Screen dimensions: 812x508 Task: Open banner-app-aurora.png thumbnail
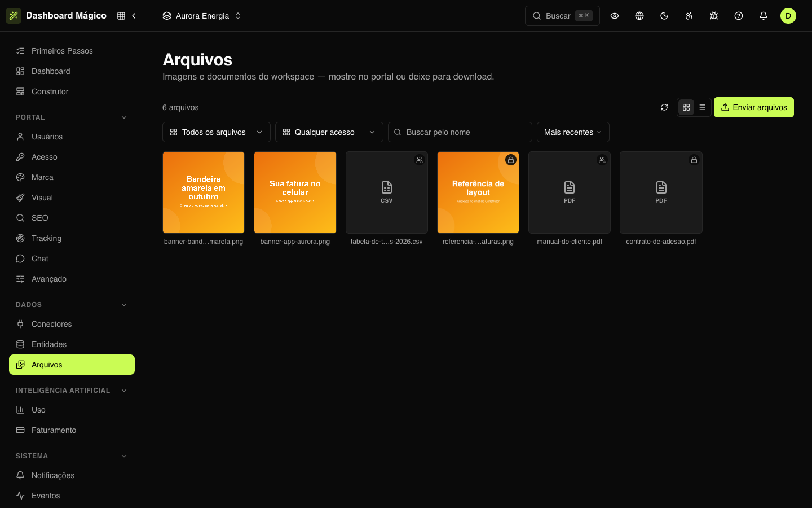pos(295,192)
